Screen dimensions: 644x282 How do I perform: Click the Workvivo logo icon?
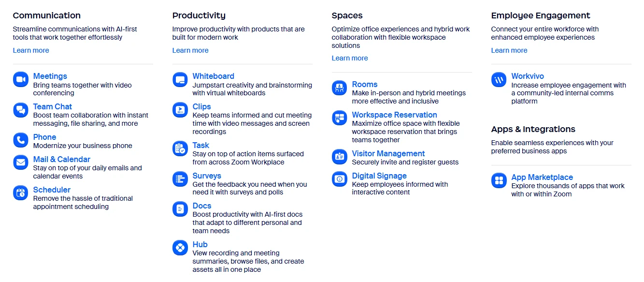[499, 79]
